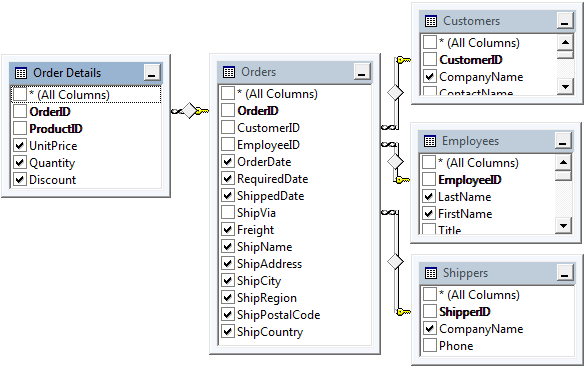Viewport: 586px width, 368px height.
Task: Check CustomerID in the Orders table
Action: click(228, 128)
